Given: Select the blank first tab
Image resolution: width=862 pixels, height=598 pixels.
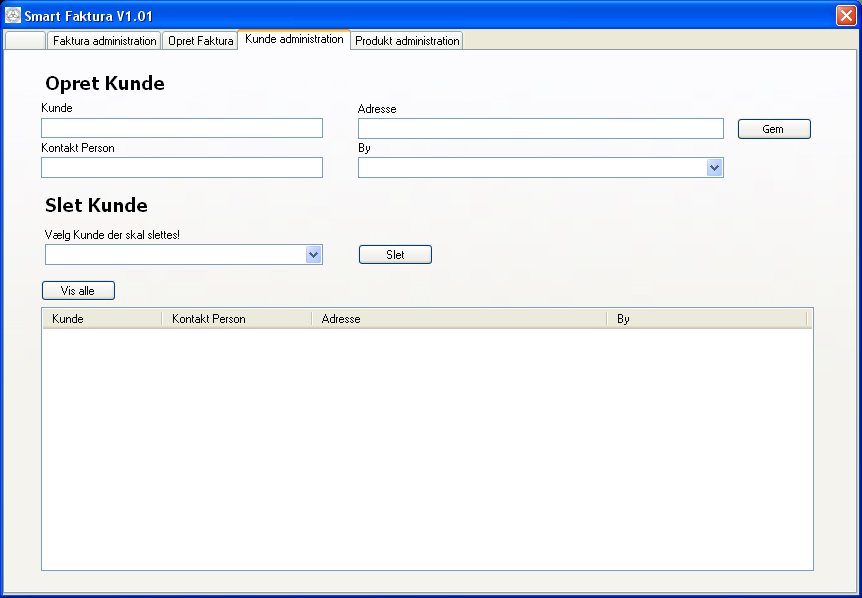Looking at the screenshot, I should click(x=25, y=41).
